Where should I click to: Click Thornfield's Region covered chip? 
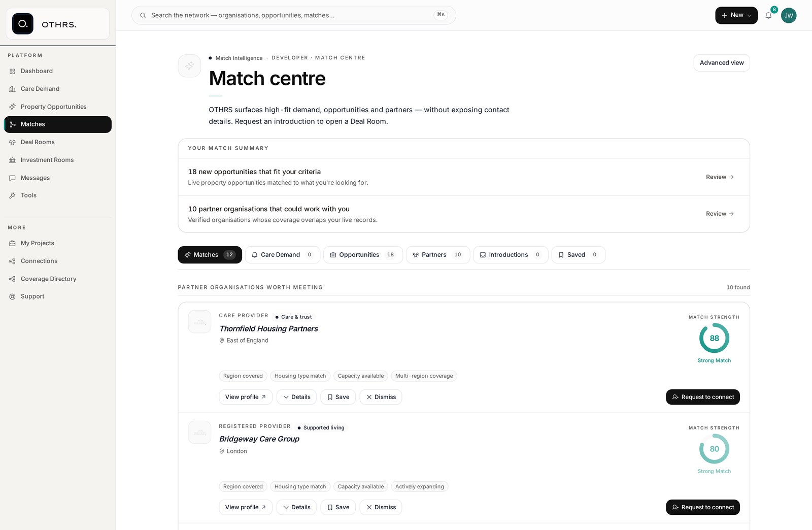pos(243,376)
